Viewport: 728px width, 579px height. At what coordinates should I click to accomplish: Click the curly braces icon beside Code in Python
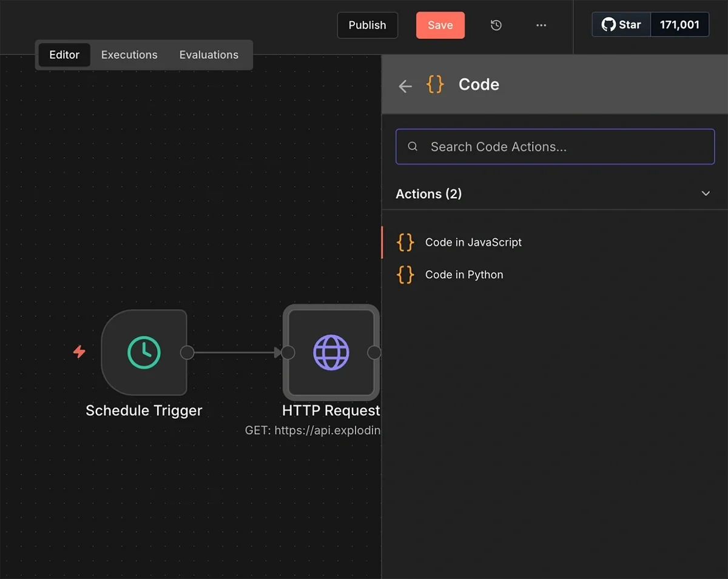[x=405, y=275]
